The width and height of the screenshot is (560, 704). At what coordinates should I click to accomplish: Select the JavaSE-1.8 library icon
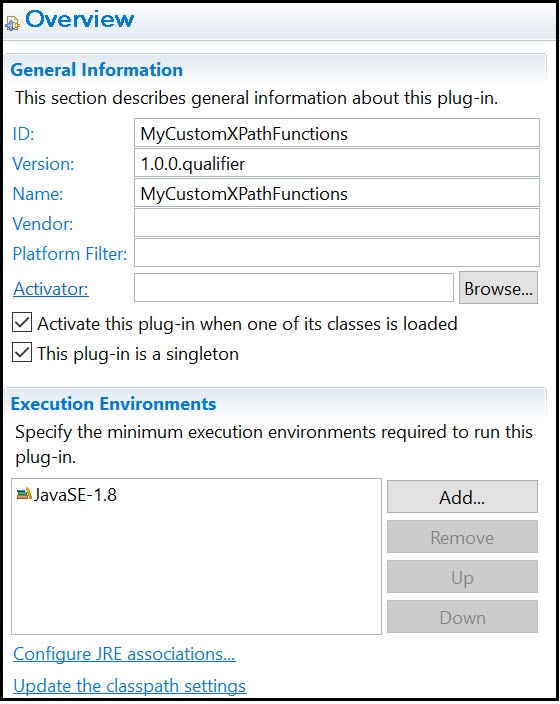click(24, 494)
